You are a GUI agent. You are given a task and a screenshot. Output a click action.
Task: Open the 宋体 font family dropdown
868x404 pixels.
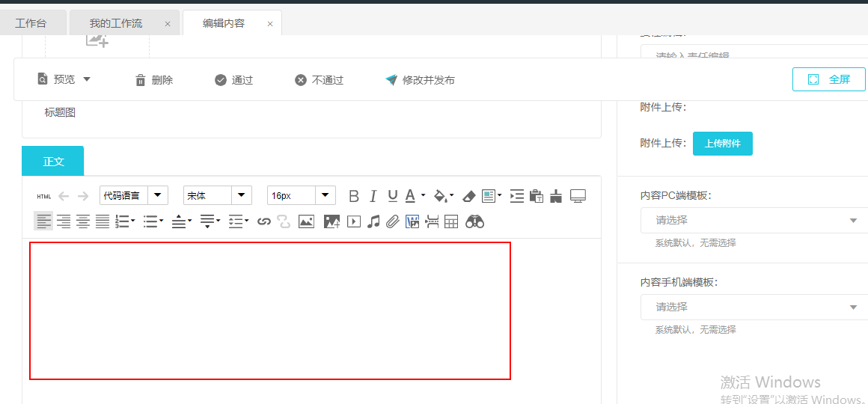(x=218, y=195)
